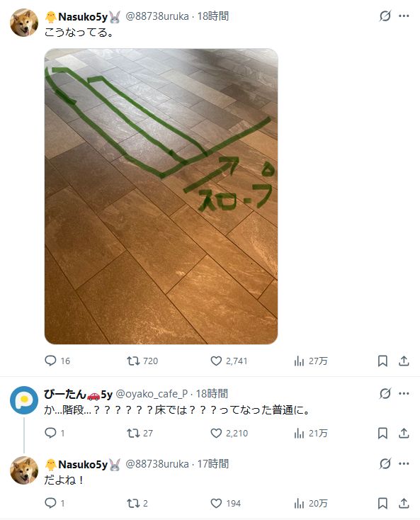Open more options on the だよね！ reply
420x520 pixels.
404,463
